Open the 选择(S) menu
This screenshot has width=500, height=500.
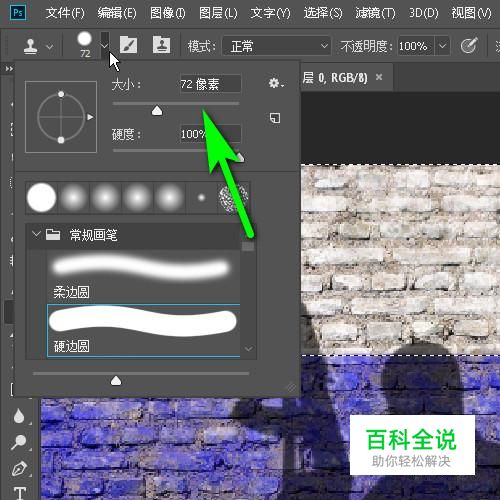[x=323, y=13]
